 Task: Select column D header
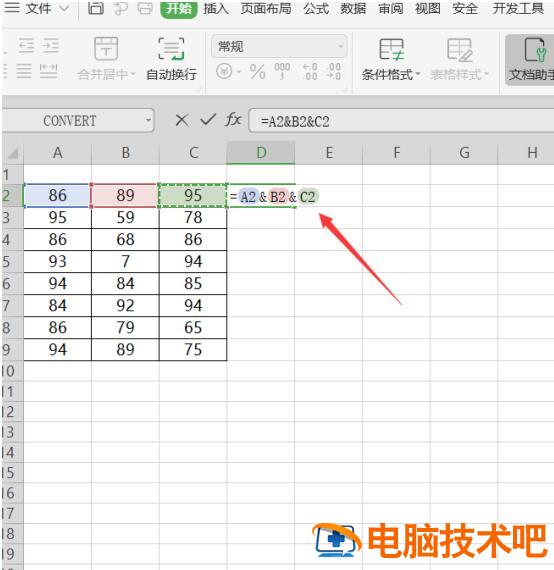point(260,153)
